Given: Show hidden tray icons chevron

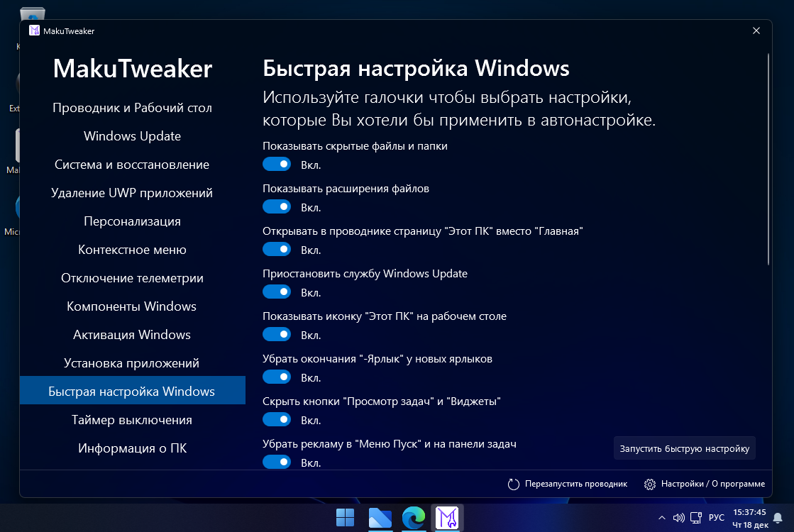Looking at the screenshot, I should [x=662, y=518].
